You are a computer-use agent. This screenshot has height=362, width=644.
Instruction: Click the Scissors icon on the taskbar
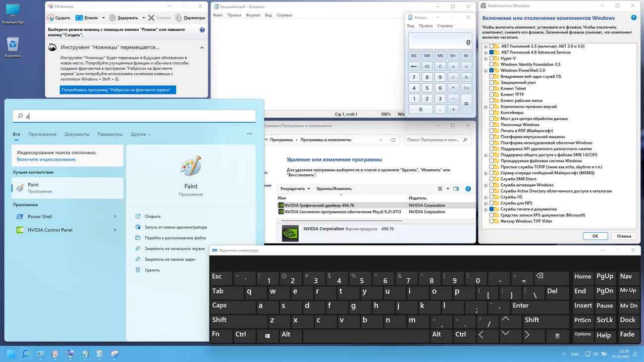[x=114, y=354]
